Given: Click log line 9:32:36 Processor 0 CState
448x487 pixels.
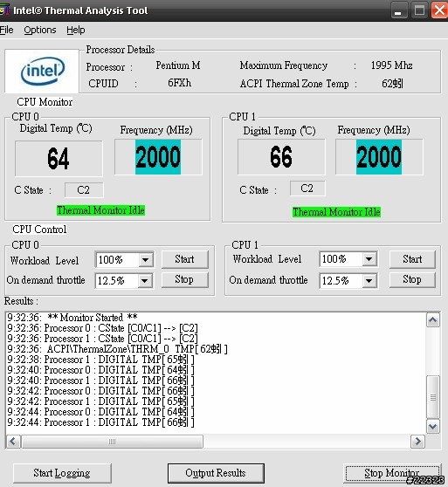Looking at the screenshot, I should pos(102,328).
